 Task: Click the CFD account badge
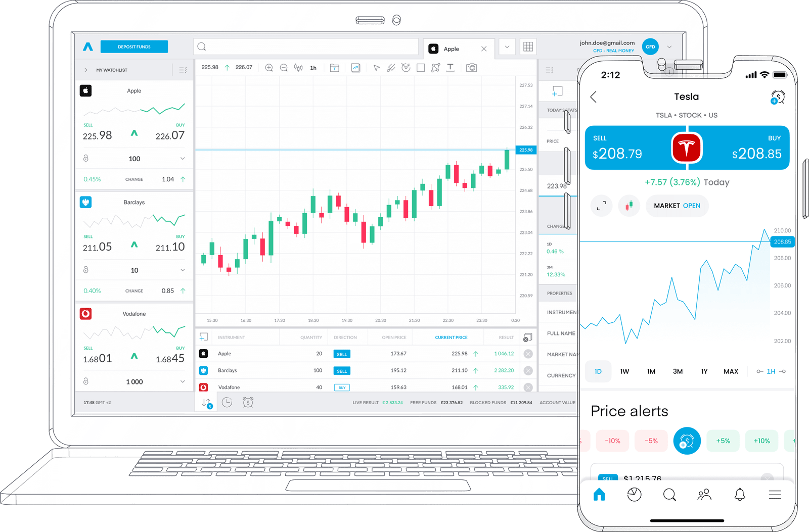tap(650, 46)
